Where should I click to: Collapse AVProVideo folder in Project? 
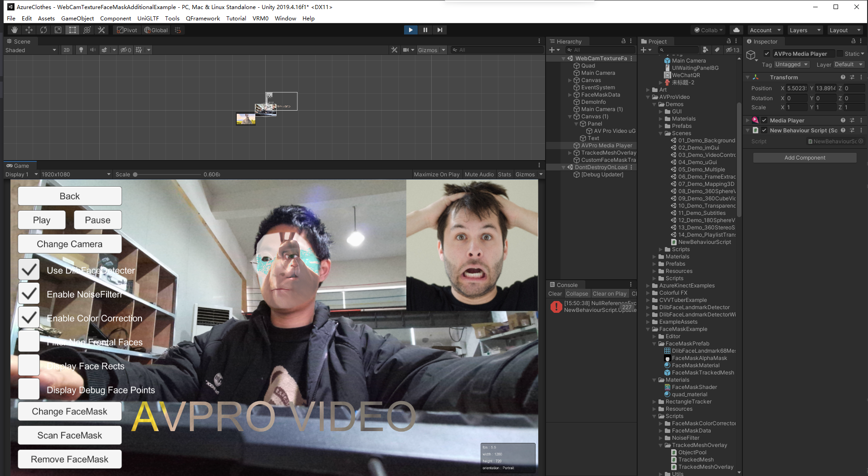coord(648,97)
